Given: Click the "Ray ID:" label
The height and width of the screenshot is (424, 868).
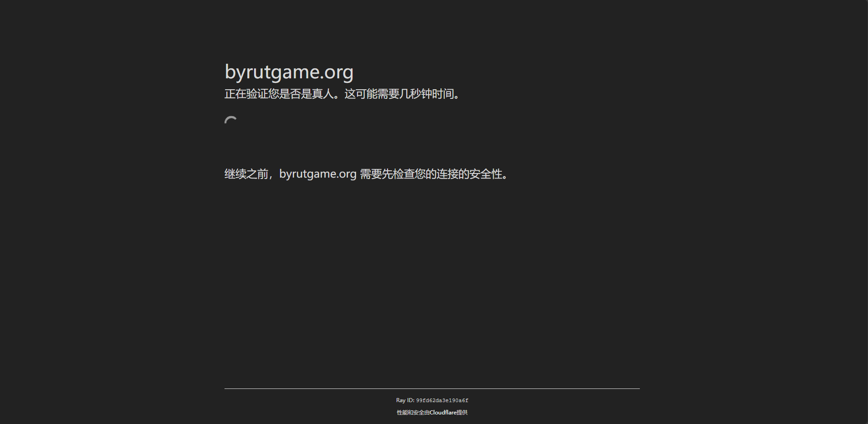Looking at the screenshot, I should coord(405,400).
